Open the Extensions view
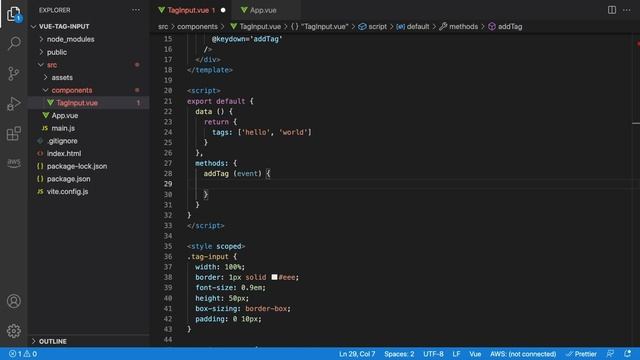 pyautogui.click(x=13, y=133)
